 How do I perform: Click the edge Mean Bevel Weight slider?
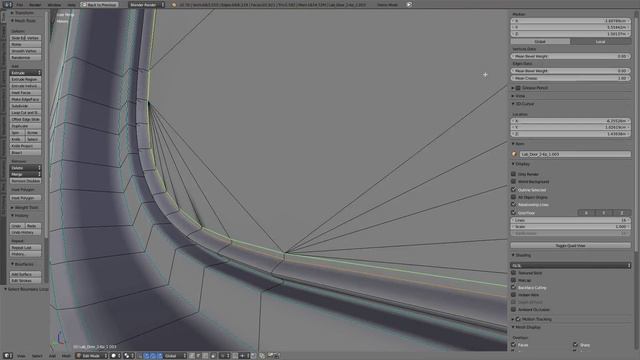pos(570,71)
